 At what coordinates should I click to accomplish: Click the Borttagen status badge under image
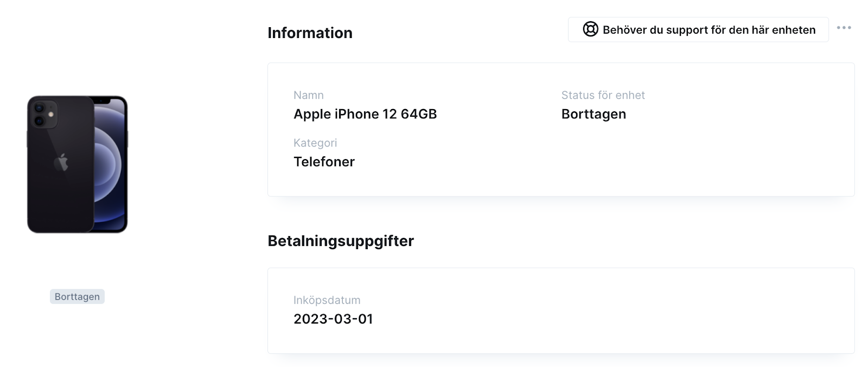[x=77, y=296]
